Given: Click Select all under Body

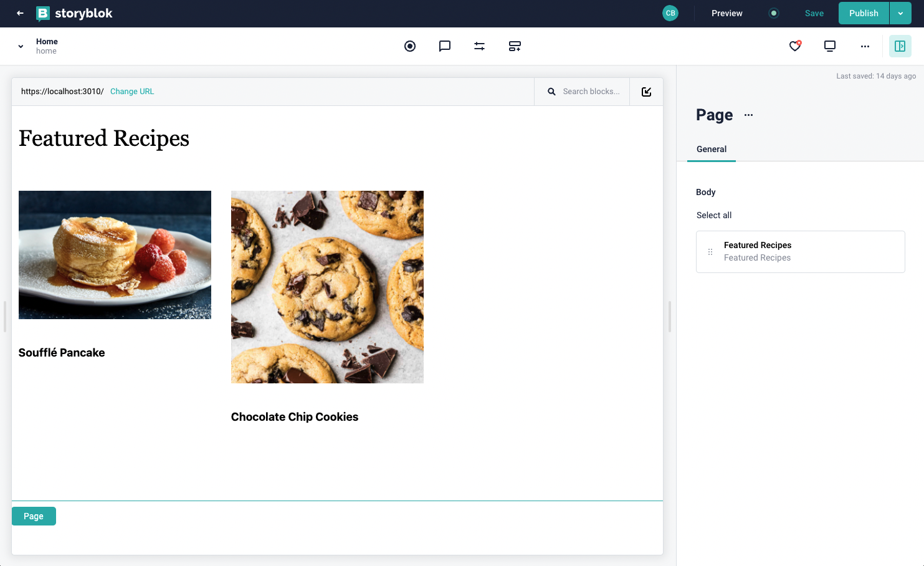Looking at the screenshot, I should point(714,216).
